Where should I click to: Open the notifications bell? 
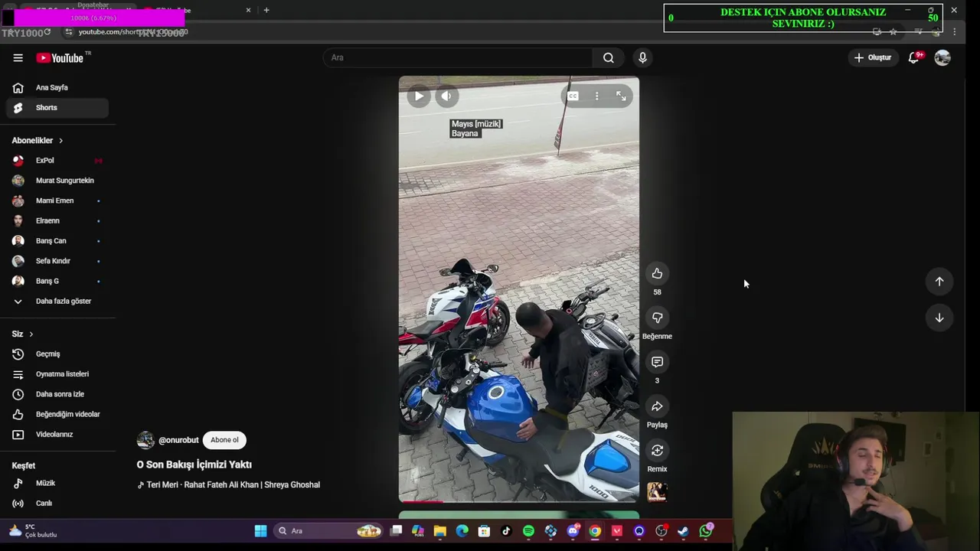pyautogui.click(x=914, y=57)
